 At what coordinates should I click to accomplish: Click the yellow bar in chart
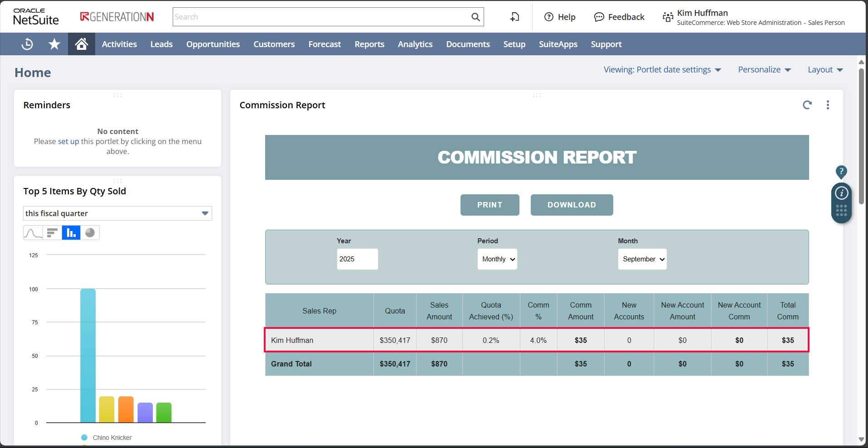[107, 409]
